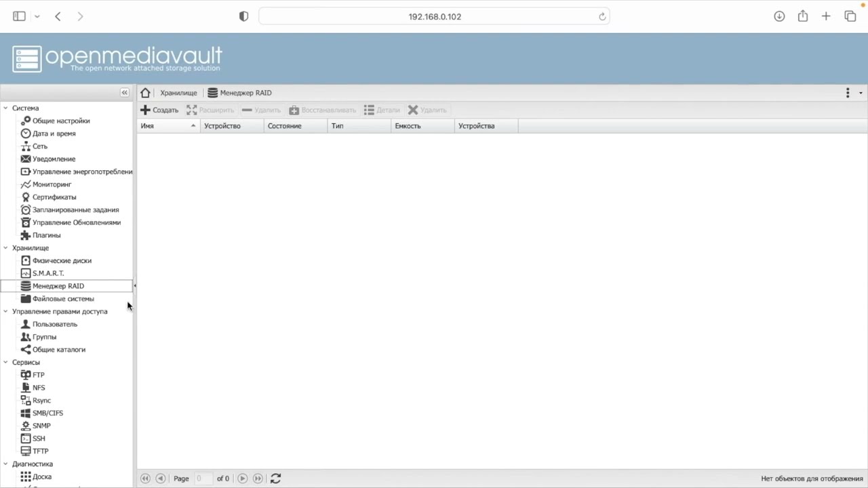
Task: Collapse the Диагностика tree section
Action: coord(5,464)
